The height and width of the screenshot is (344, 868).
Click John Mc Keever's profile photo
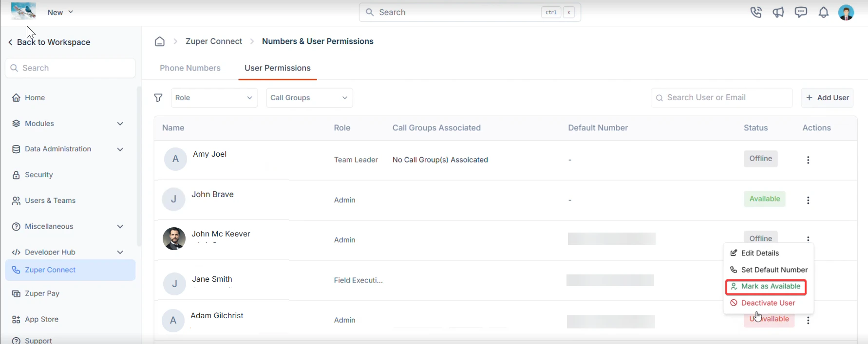[x=174, y=239]
